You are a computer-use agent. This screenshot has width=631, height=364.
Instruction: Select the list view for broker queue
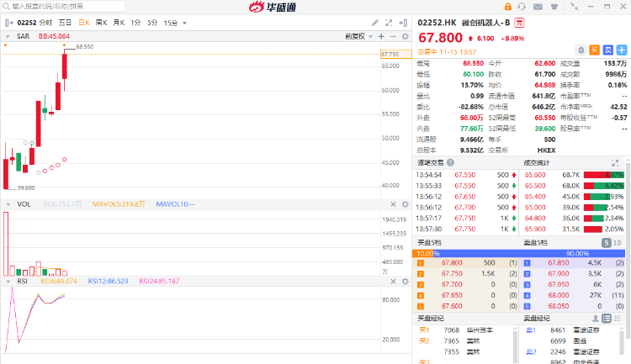[607, 319]
